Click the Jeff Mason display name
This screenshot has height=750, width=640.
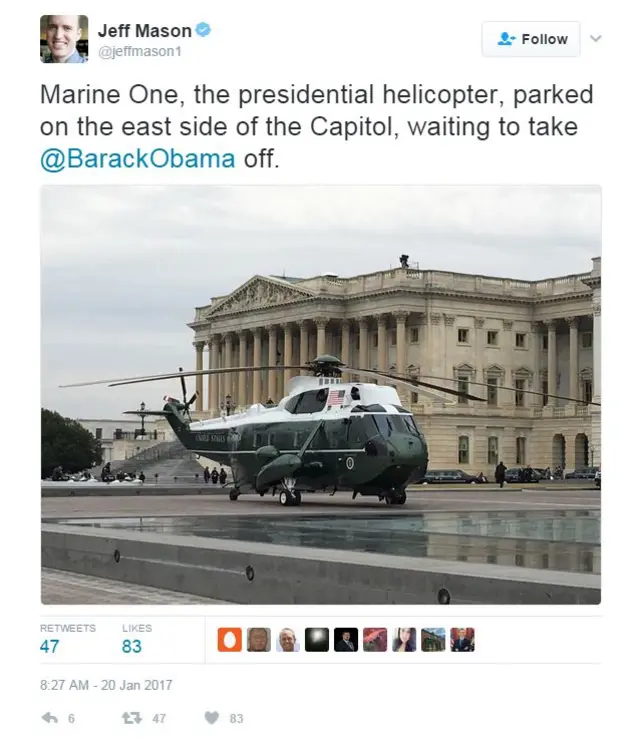tap(144, 31)
